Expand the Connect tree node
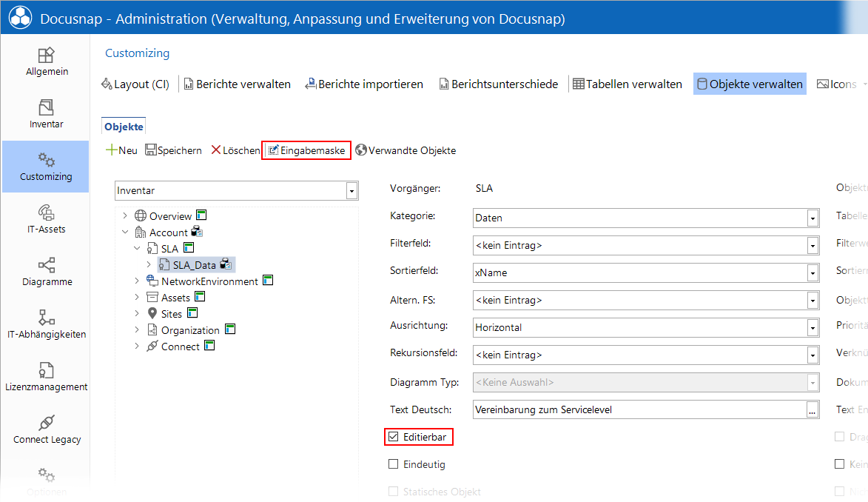The height and width of the screenshot is (502, 868). click(x=137, y=346)
